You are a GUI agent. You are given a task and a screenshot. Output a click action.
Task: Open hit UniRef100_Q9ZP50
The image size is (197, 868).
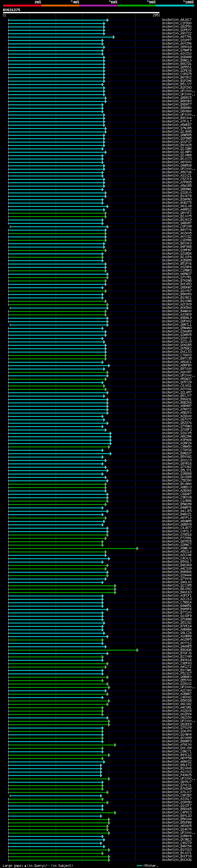tap(177, 26)
